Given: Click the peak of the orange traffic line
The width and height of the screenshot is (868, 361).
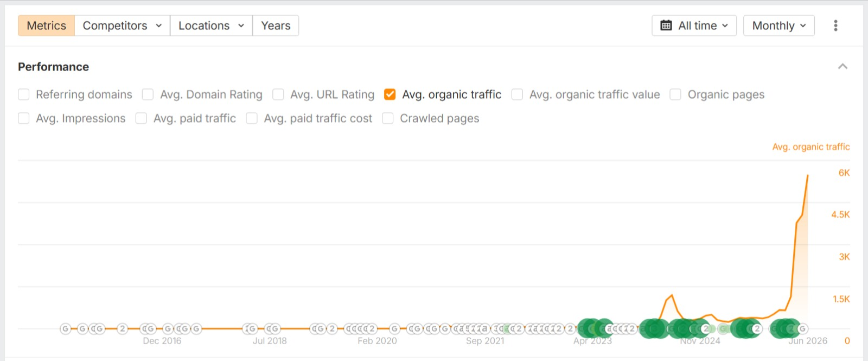Looking at the screenshot, I should coord(808,175).
